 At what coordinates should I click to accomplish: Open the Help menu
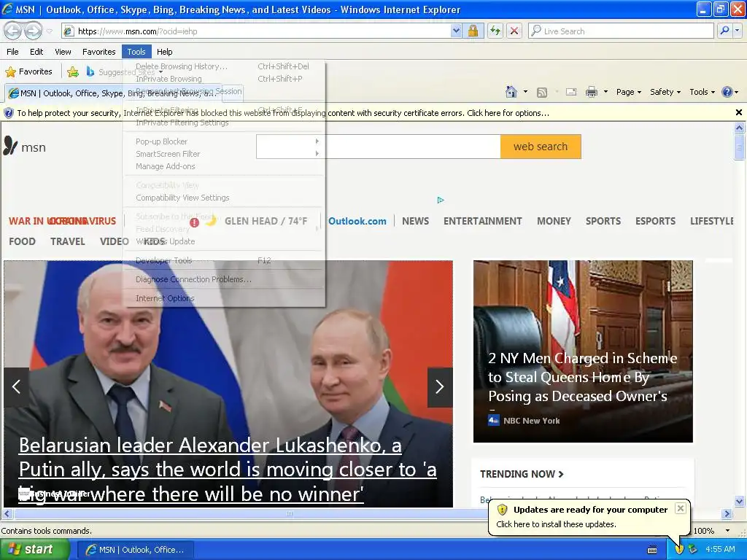164,52
